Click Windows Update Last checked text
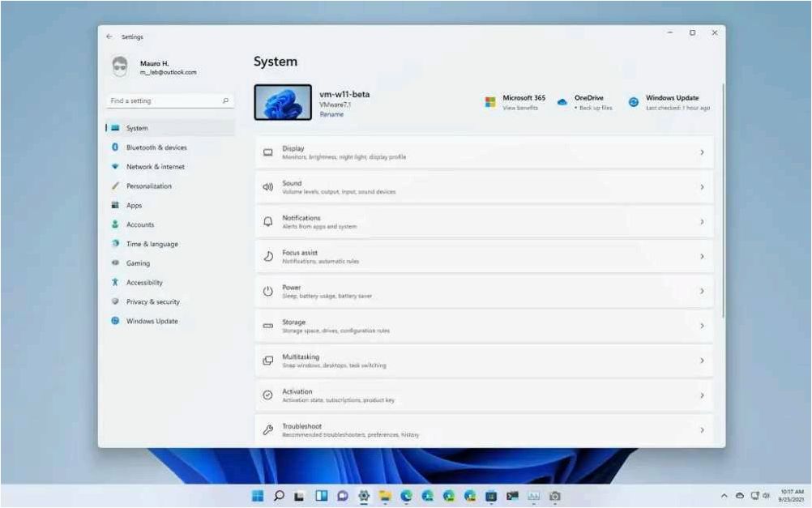The width and height of the screenshot is (812, 508). pyautogui.click(x=677, y=109)
